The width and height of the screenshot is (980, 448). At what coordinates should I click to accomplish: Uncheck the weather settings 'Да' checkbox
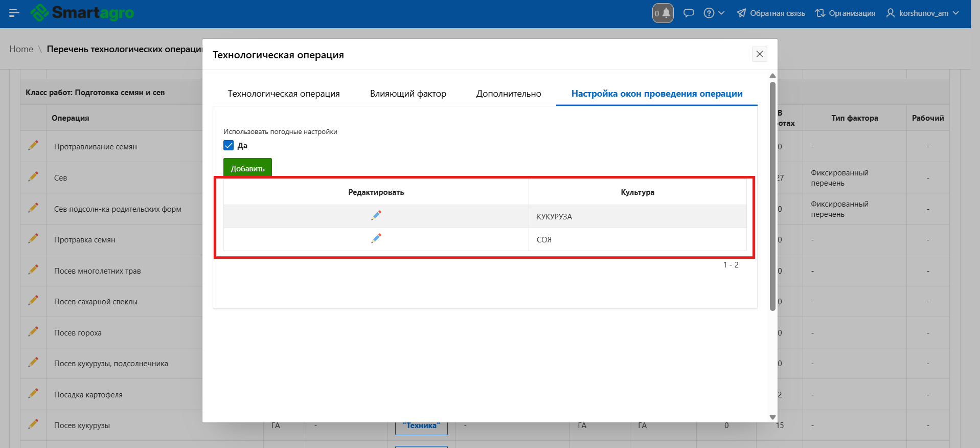tap(229, 146)
